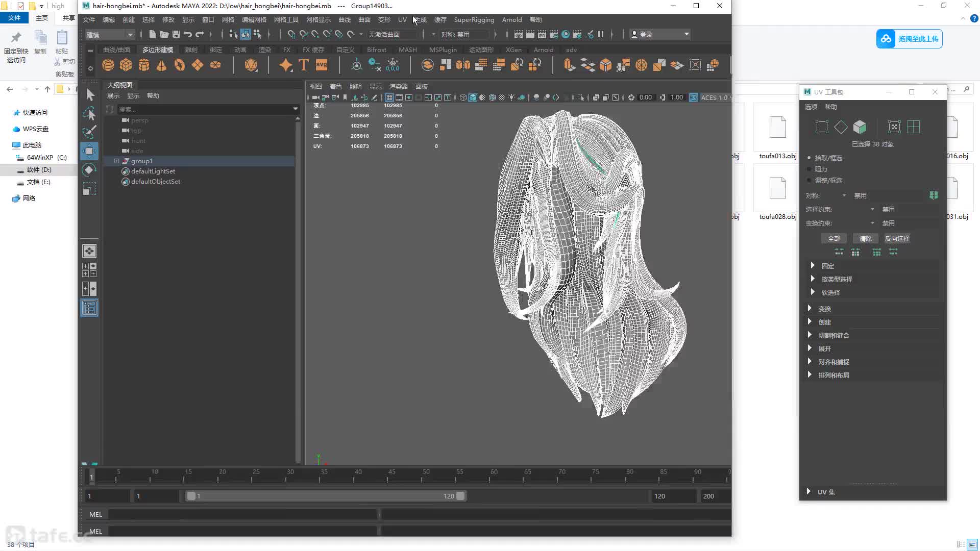This screenshot has width=980, height=551.
Task: Open the 网格工具 menu
Action: click(286, 20)
